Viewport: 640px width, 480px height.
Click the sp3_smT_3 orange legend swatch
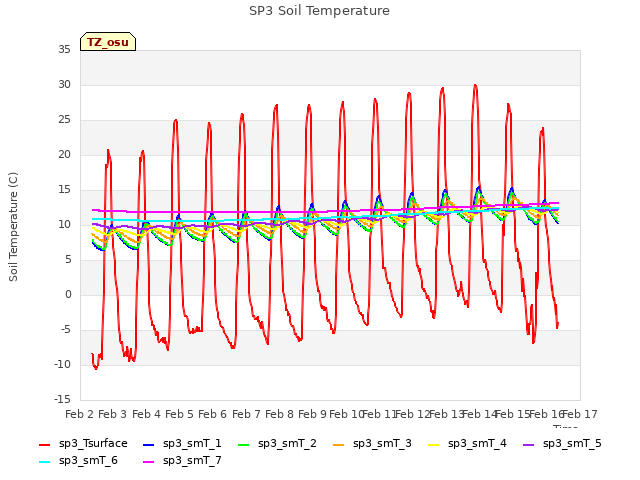click(339, 444)
